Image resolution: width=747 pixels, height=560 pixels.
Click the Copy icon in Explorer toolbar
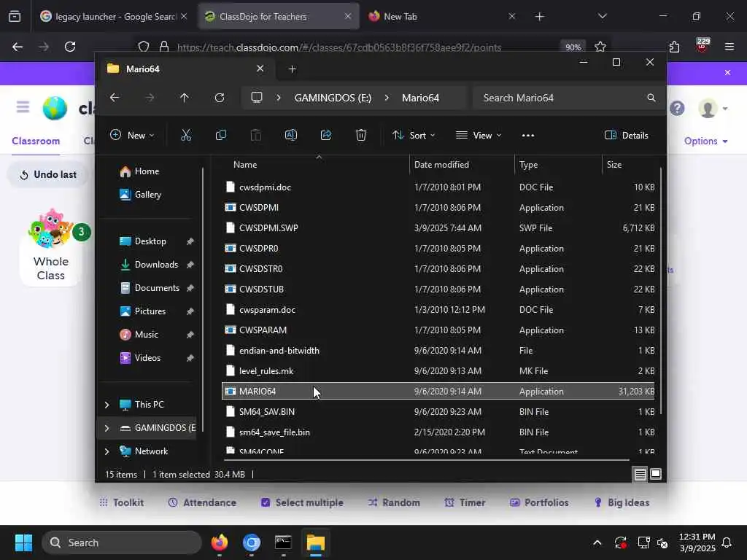tap(220, 135)
